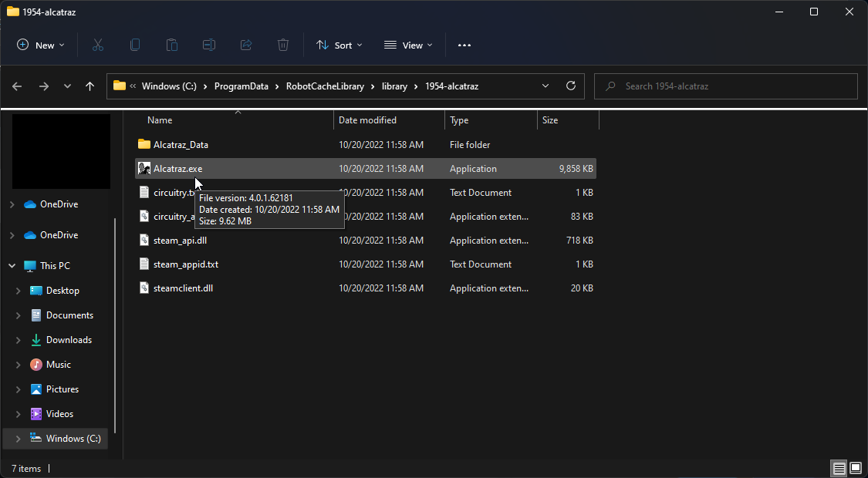The height and width of the screenshot is (478, 868).
Task: Sort files by Name column header
Action: (234, 120)
